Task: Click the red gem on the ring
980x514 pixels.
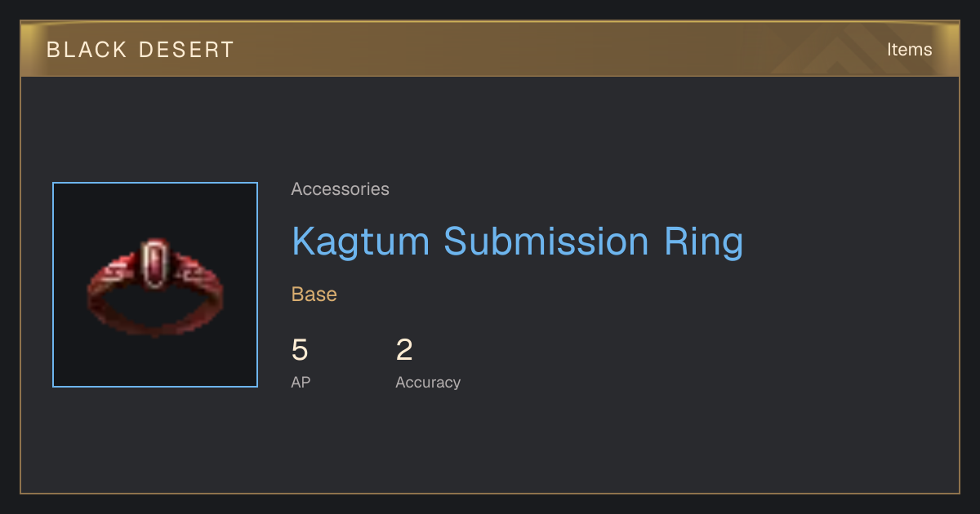Action: (x=153, y=264)
